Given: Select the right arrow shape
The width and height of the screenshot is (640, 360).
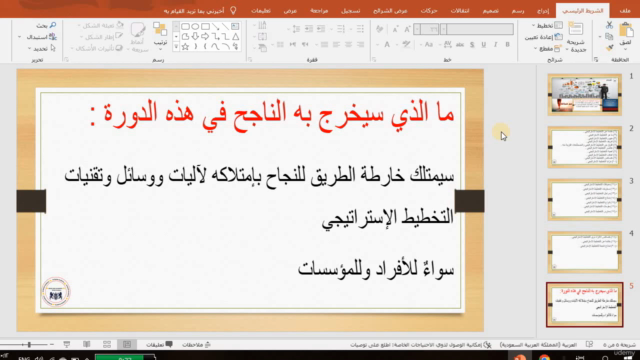Looking at the screenshot, I should click(x=205, y=37).
